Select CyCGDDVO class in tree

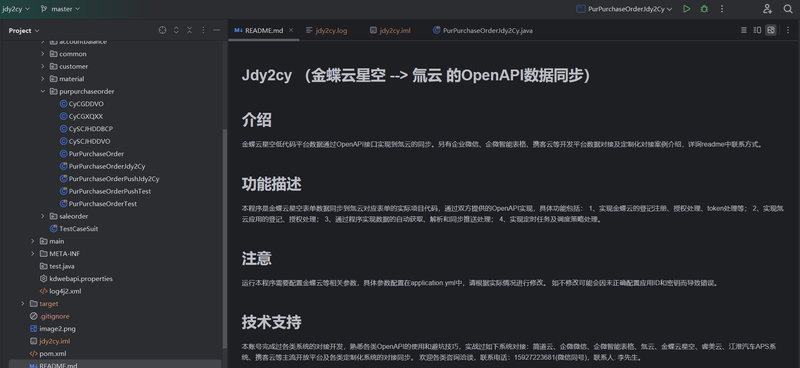pos(86,104)
